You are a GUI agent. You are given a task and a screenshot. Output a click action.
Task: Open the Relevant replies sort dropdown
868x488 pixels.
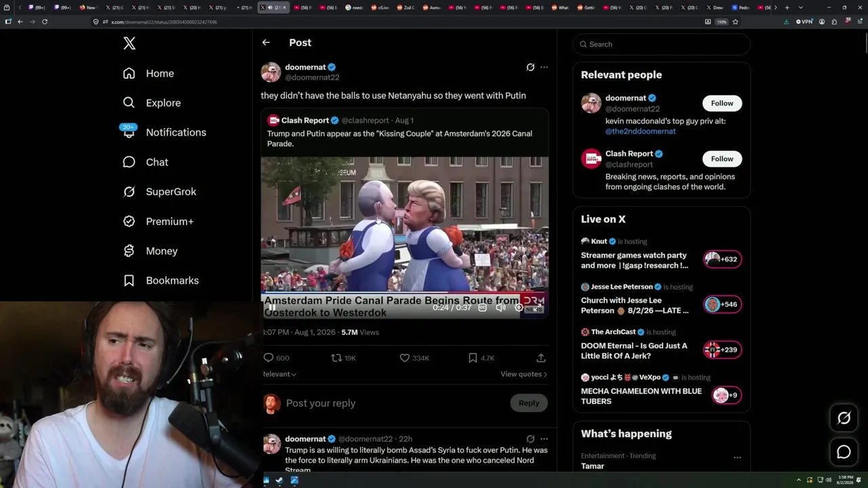click(279, 374)
